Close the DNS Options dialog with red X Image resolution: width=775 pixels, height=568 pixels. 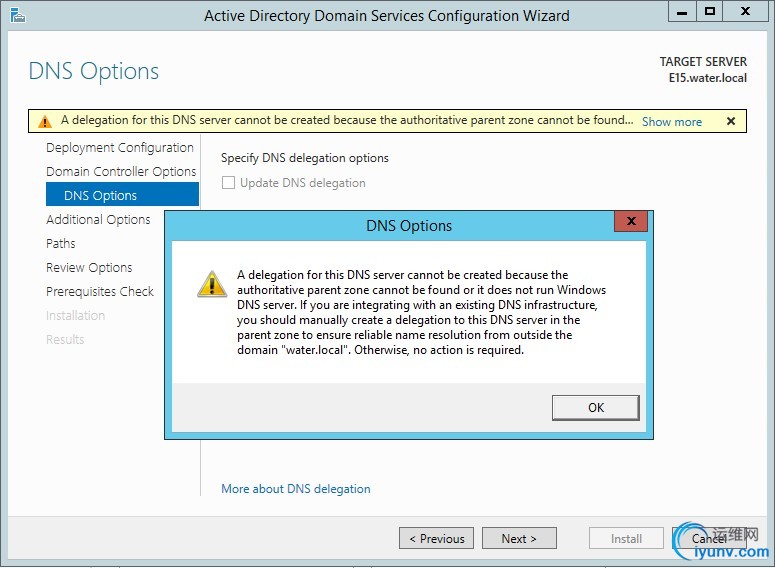pos(631,221)
